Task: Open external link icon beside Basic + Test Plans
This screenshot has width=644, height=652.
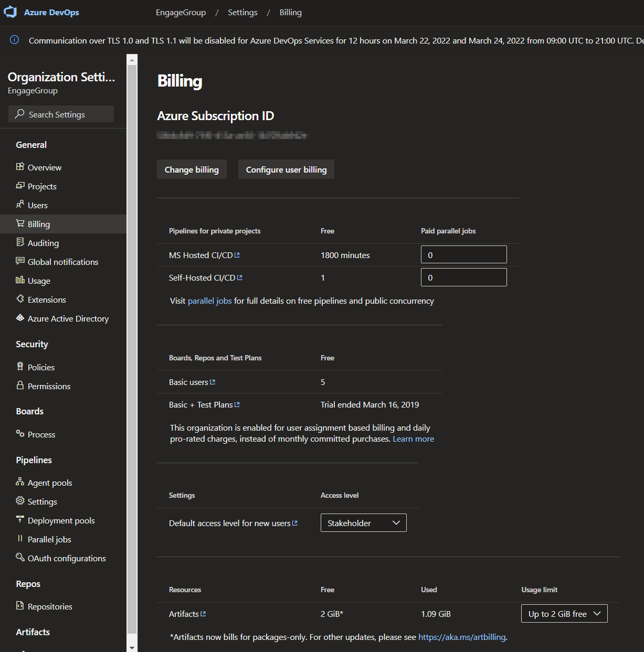Action: coord(237,404)
